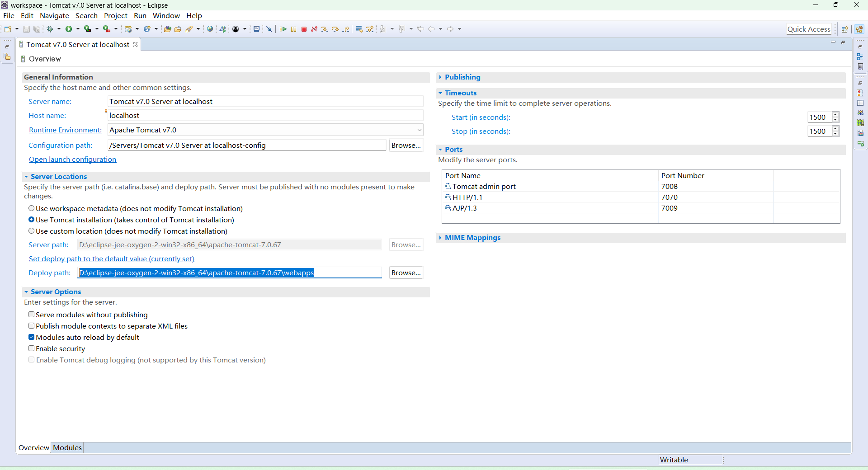Open the Data Source Explorer icon in right trim
Viewport: 868px width, 470px height.
[860, 123]
